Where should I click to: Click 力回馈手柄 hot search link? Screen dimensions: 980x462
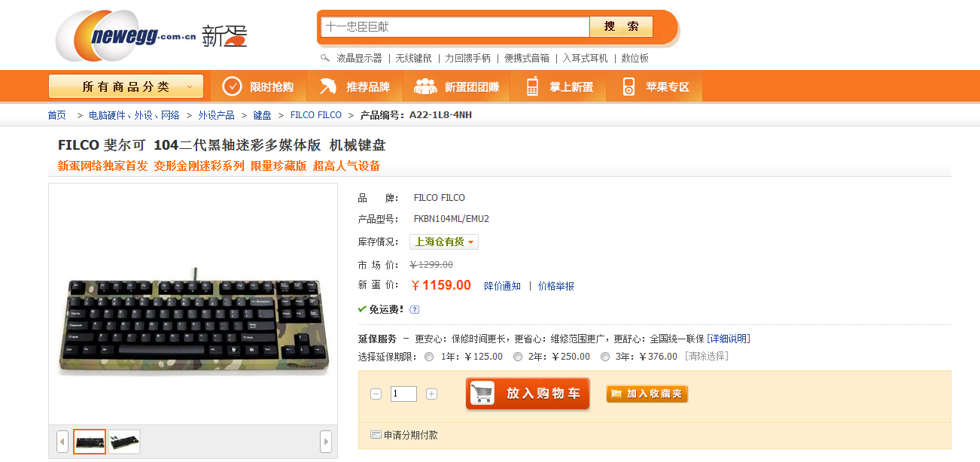pos(467,58)
